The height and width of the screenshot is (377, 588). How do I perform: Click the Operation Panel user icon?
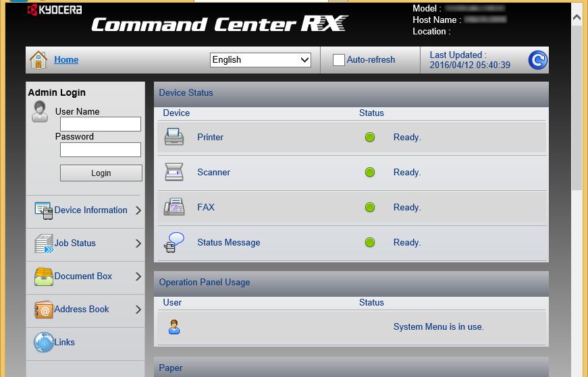coord(174,327)
